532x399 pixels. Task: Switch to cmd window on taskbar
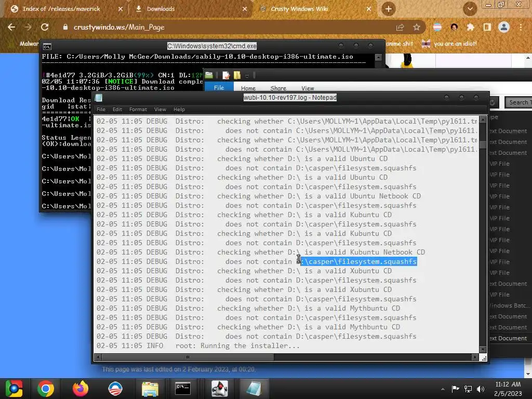click(x=183, y=389)
